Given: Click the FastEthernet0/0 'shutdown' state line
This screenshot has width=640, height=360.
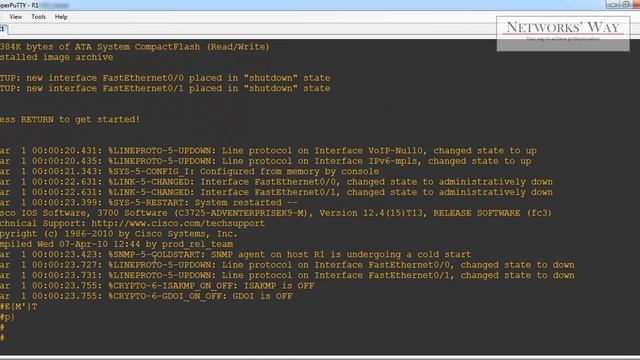Looking at the screenshot, I should (x=165, y=78).
